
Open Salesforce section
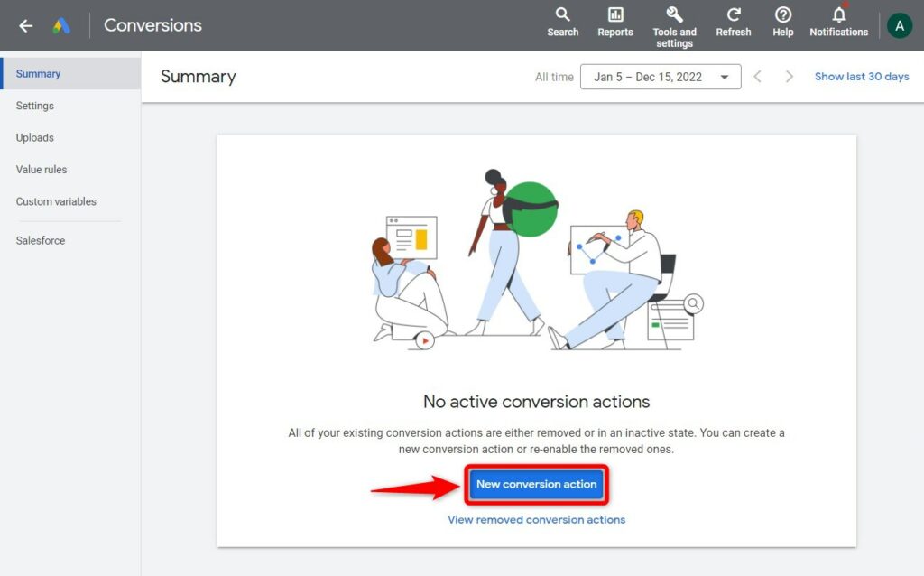click(x=41, y=240)
